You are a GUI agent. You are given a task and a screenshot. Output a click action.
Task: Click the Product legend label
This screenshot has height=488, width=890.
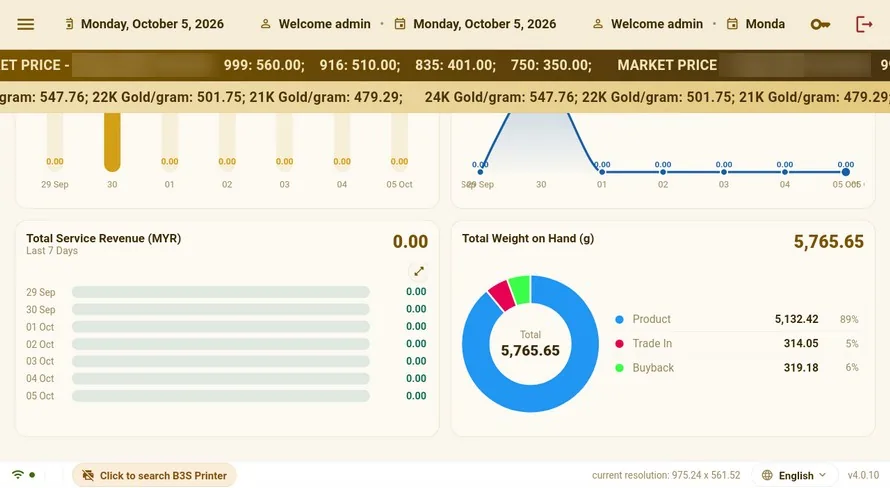(x=651, y=319)
